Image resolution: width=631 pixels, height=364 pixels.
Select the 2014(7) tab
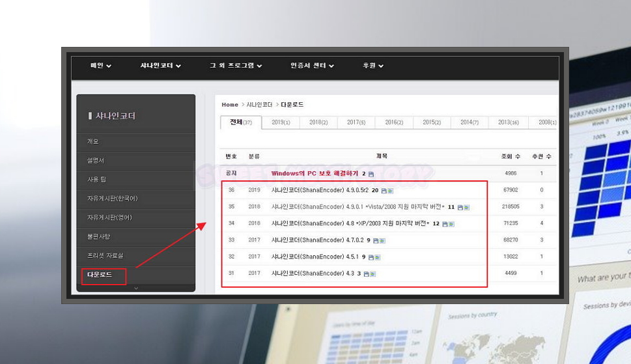(x=470, y=122)
